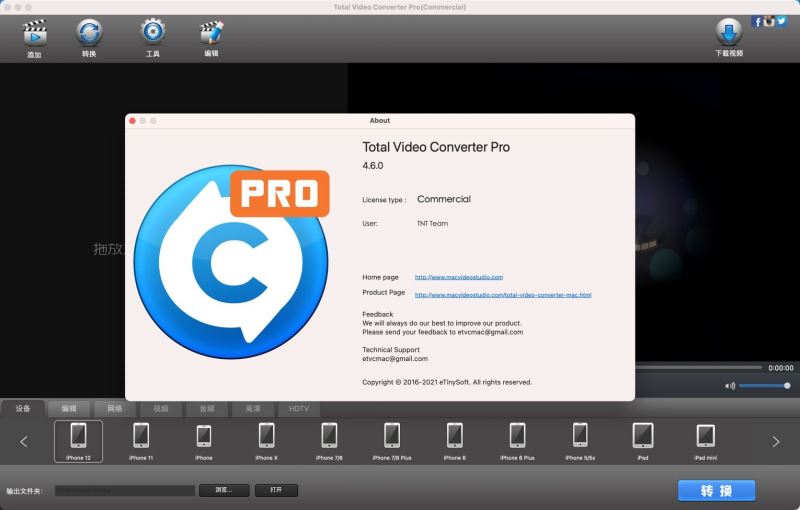800x510 pixels.
Task: Select the iPhone X device preset
Action: (x=266, y=441)
